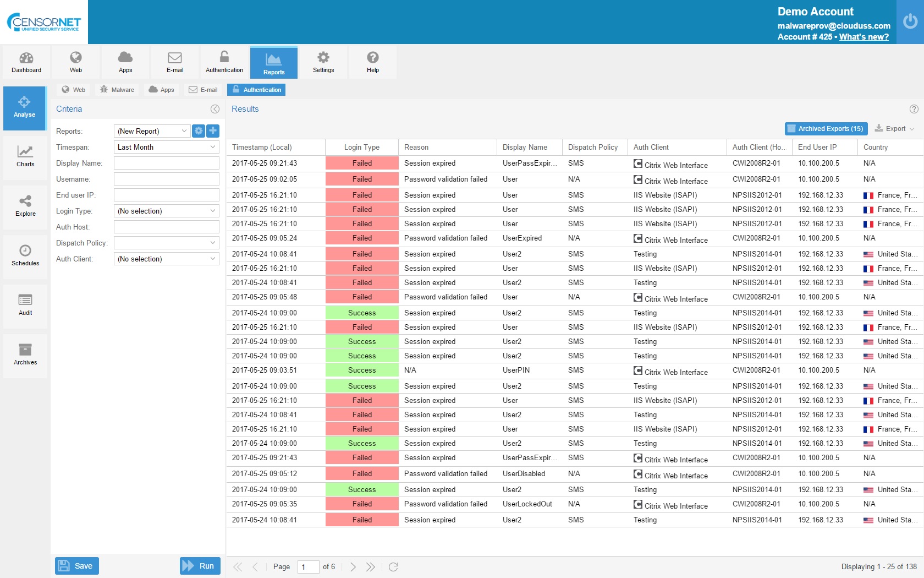Click the Display Name input field
This screenshot has width=924, height=578.
166,163
